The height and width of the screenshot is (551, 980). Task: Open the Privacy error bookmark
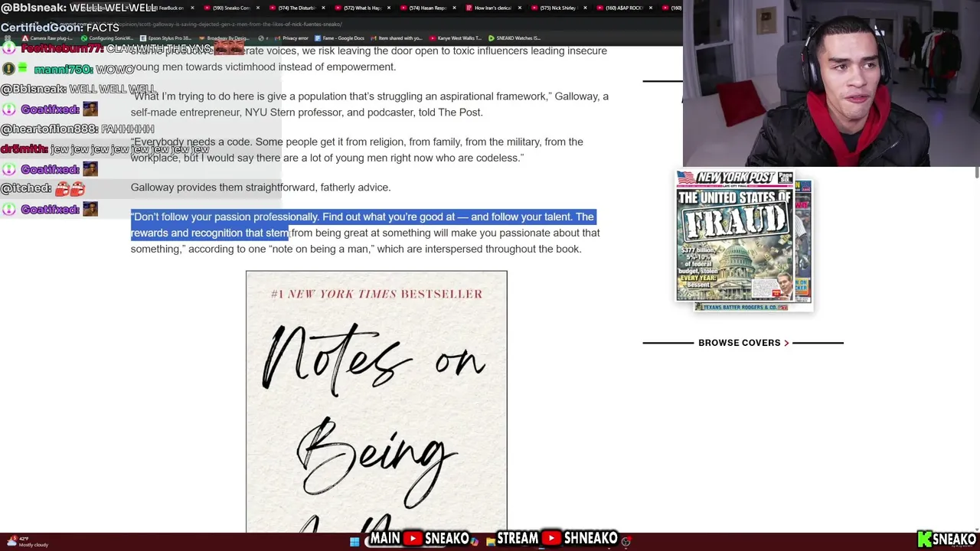pyautogui.click(x=292, y=37)
